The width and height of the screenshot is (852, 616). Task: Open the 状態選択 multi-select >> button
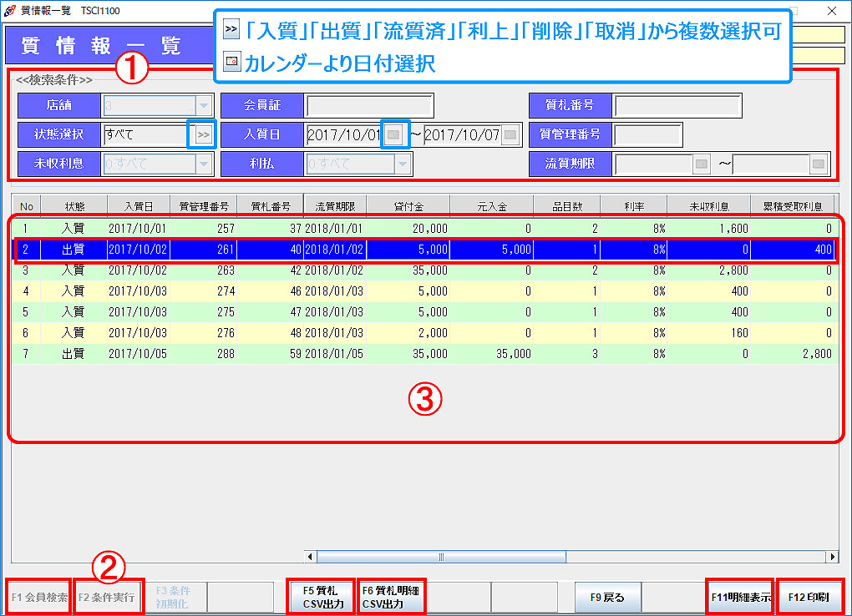click(203, 134)
